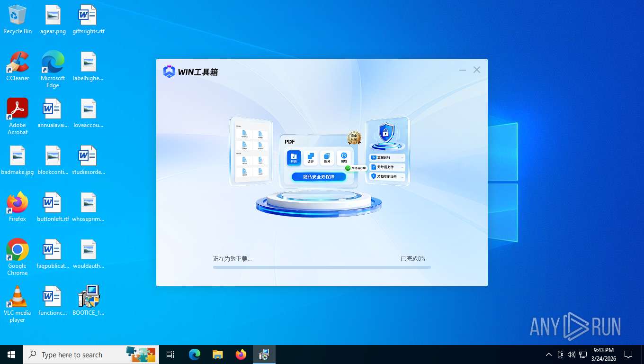Select blockconti... file icon

click(x=53, y=160)
